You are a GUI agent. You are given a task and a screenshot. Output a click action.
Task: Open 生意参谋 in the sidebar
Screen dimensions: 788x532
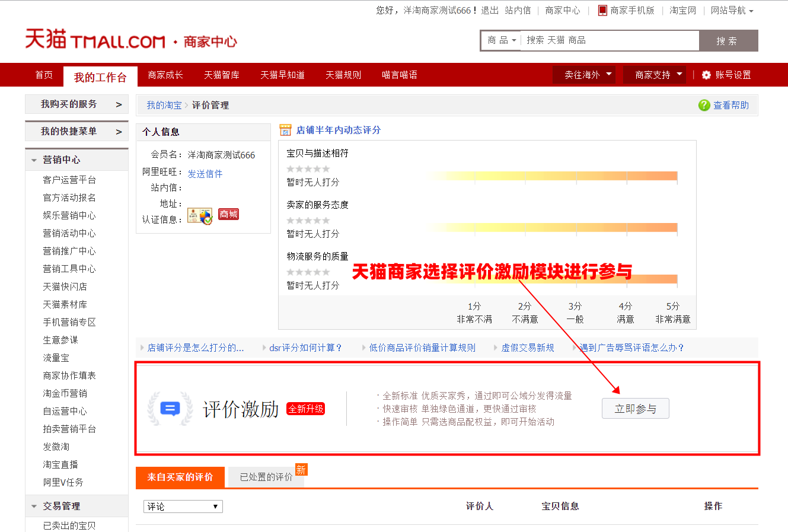click(60, 340)
